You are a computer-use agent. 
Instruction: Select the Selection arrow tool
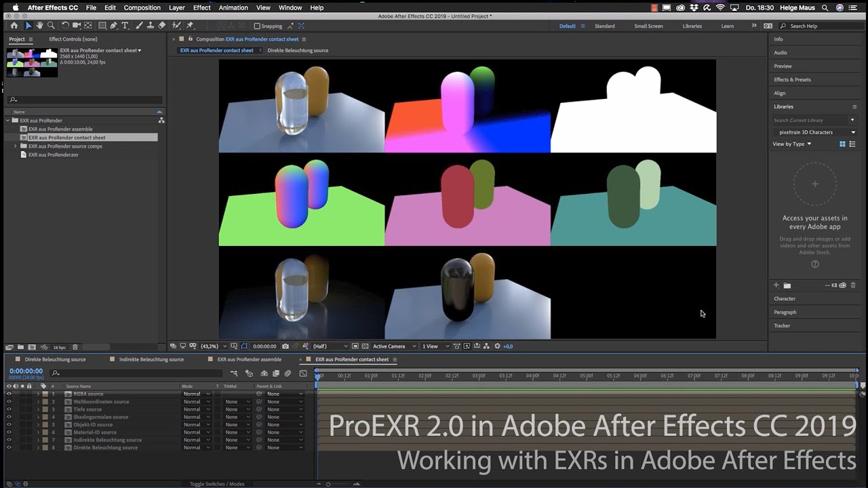tap(28, 26)
